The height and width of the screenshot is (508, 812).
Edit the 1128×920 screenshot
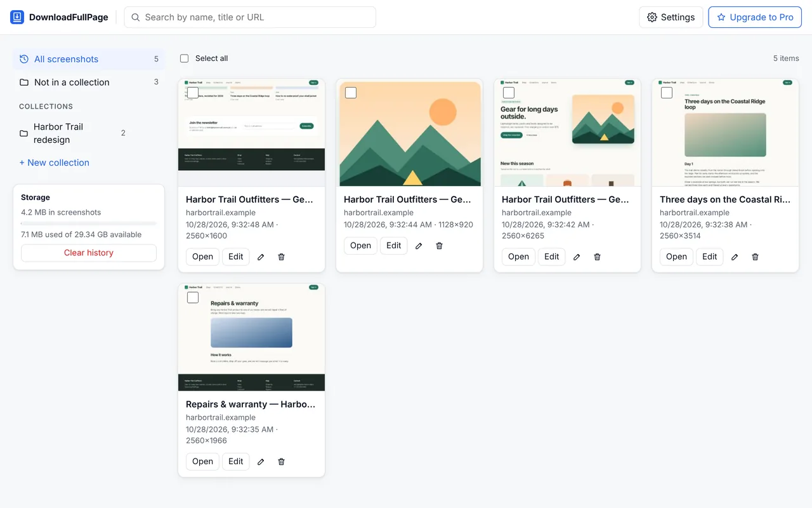tap(394, 246)
